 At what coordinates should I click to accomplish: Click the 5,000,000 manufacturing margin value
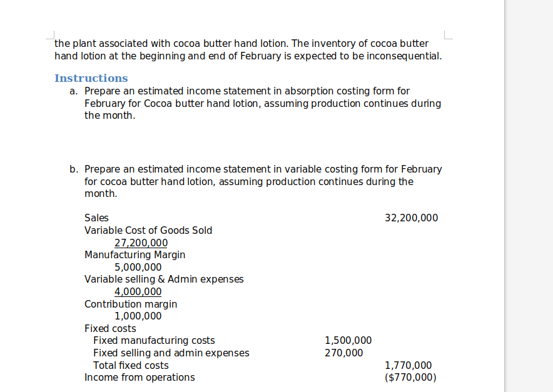(138, 267)
